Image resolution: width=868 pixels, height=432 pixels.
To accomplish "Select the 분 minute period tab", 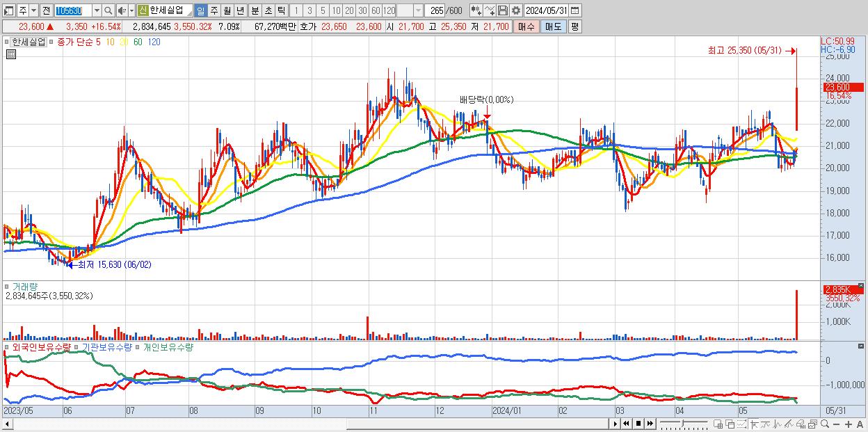I will pos(255,10).
